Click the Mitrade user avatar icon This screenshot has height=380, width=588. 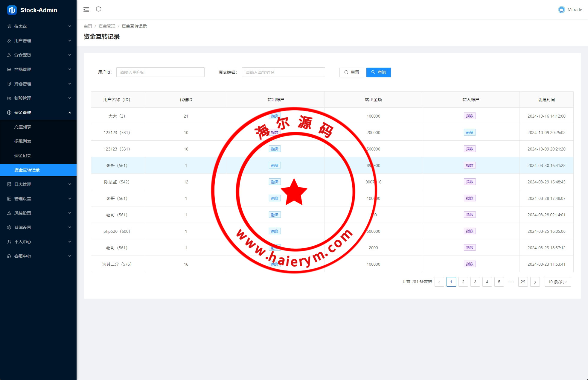click(561, 10)
